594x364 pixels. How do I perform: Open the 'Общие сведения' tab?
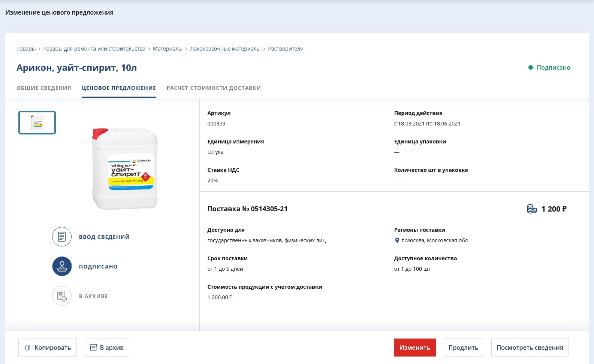[44, 88]
